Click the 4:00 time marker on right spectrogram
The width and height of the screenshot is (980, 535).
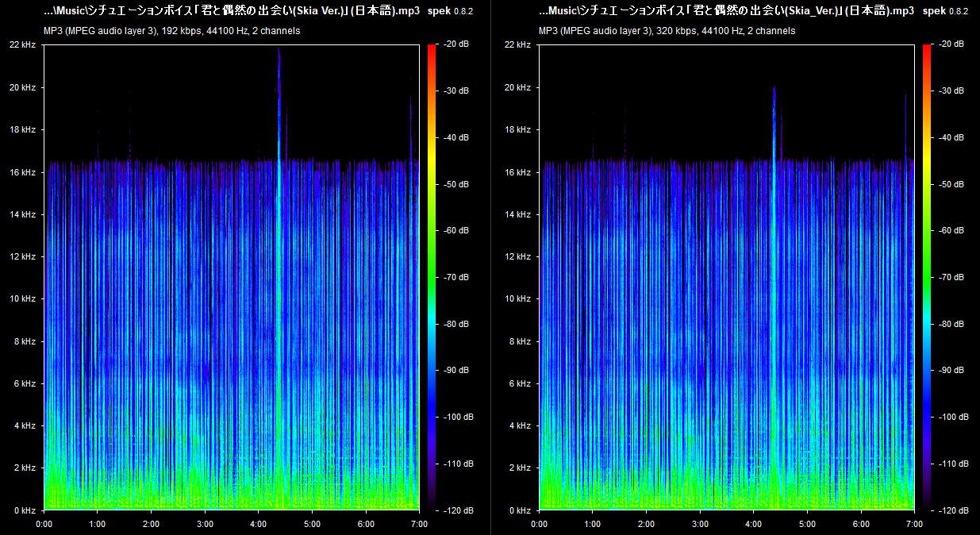(x=754, y=524)
